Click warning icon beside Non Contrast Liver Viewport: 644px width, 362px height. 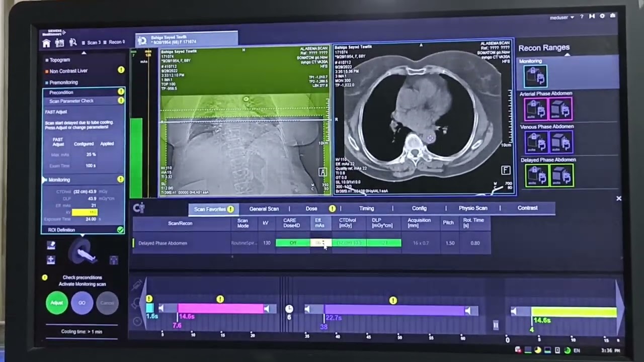pyautogui.click(x=121, y=70)
